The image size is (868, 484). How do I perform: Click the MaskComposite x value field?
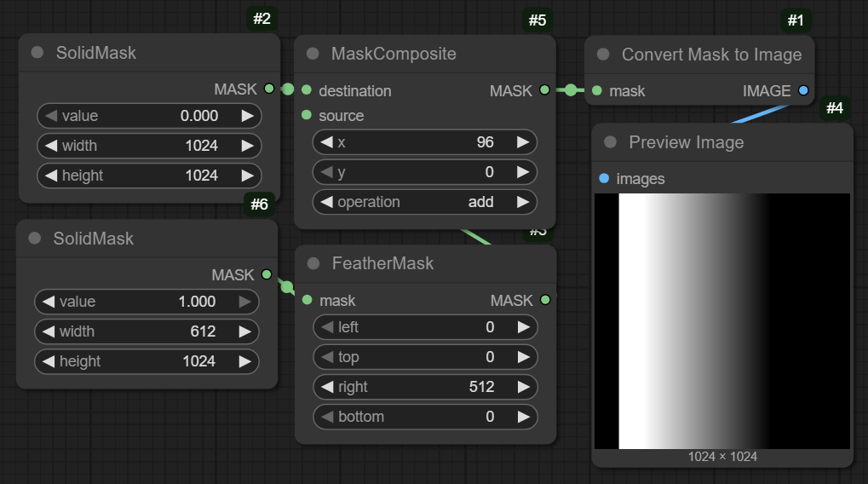click(x=424, y=142)
